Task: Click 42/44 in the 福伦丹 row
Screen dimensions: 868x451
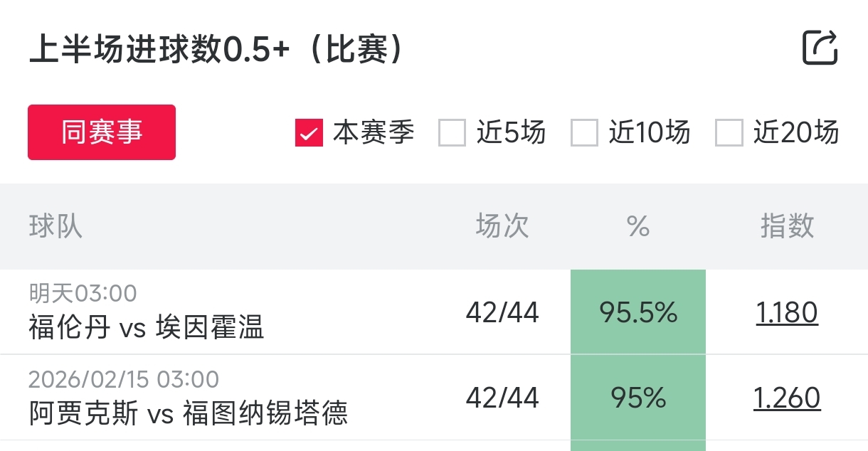Action: pos(502,313)
